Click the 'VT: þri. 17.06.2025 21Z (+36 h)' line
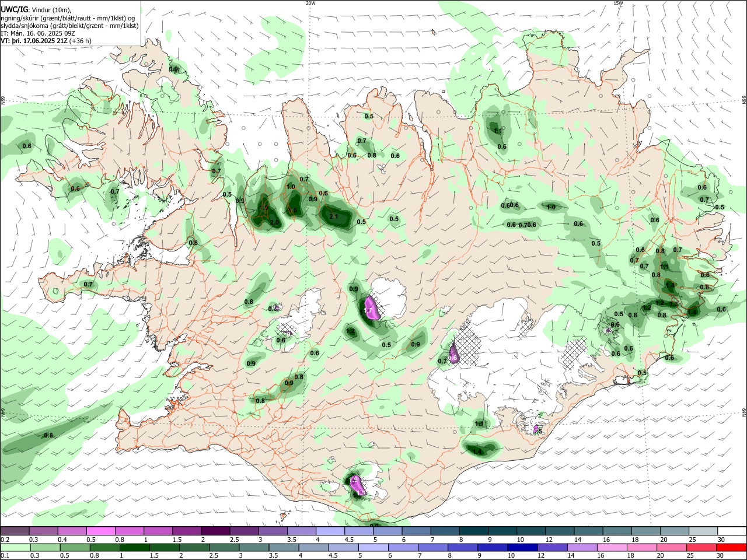This screenshot has height=560, width=747. click(x=46, y=41)
